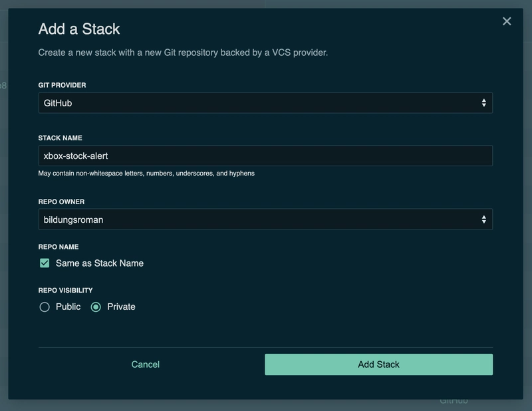Close the Add a Stack dialog

[x=507, y=21]
